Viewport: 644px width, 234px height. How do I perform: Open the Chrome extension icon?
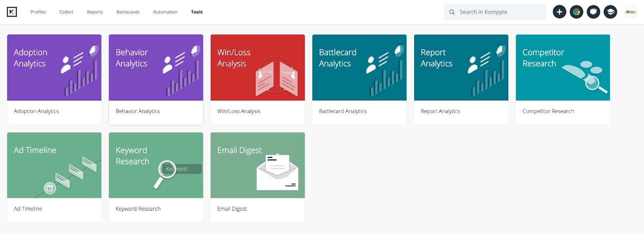576,12
